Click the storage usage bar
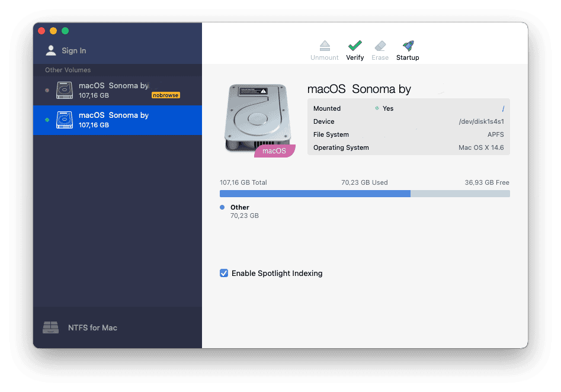 click(364, 194)
